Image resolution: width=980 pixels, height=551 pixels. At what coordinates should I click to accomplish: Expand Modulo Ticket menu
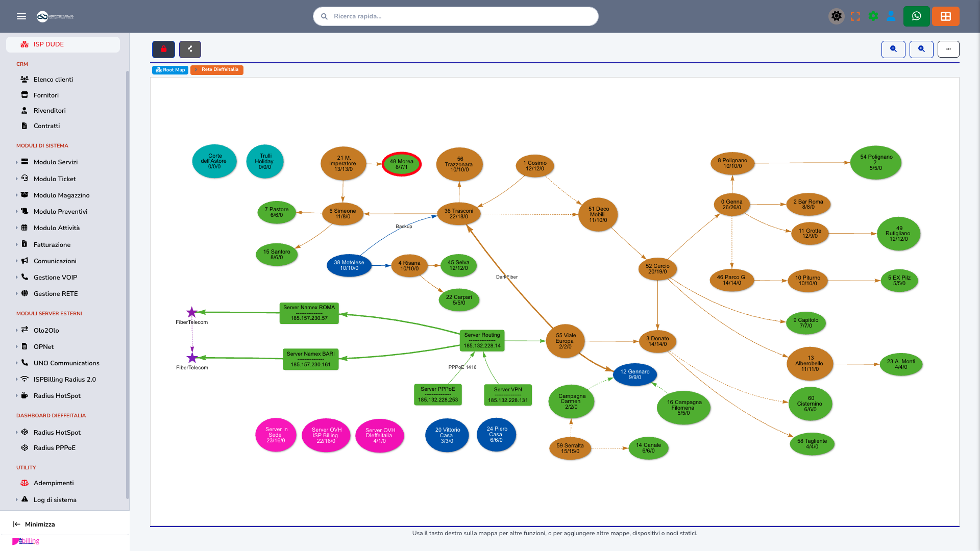(x=55, y=179)
